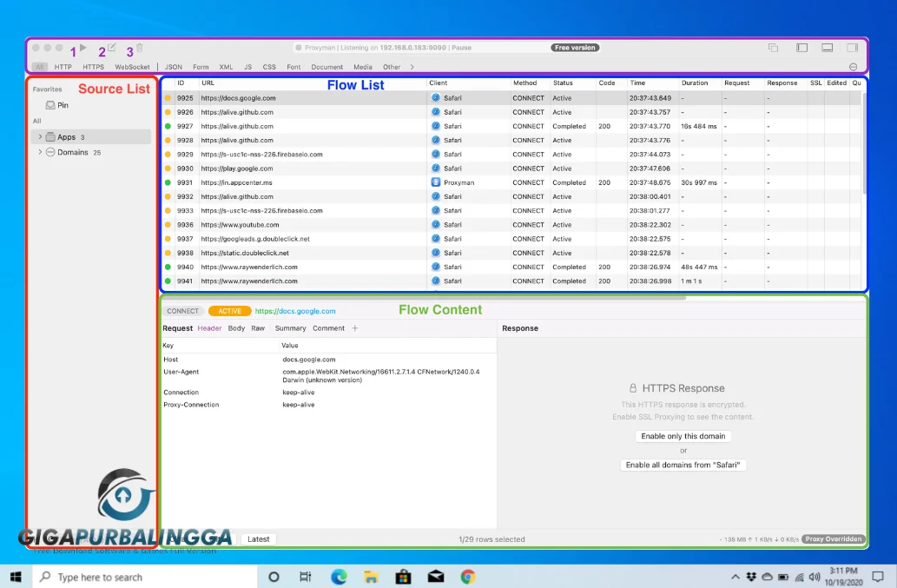Viewport: 897px width, 588px height.
Task: Toggle the right panel layout icon
Action: (x=853, y=48)
